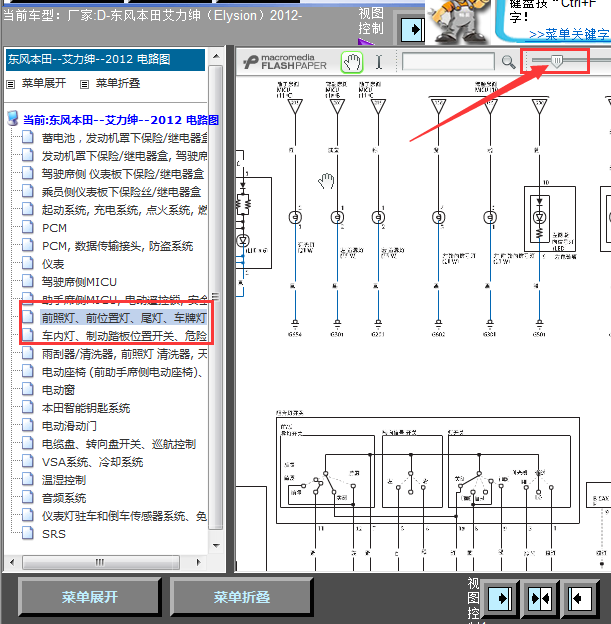The height and width of the screenshot is (624, 611).
Task: Click 菜单折叠 link in tree header
Action: pos(118,83)
